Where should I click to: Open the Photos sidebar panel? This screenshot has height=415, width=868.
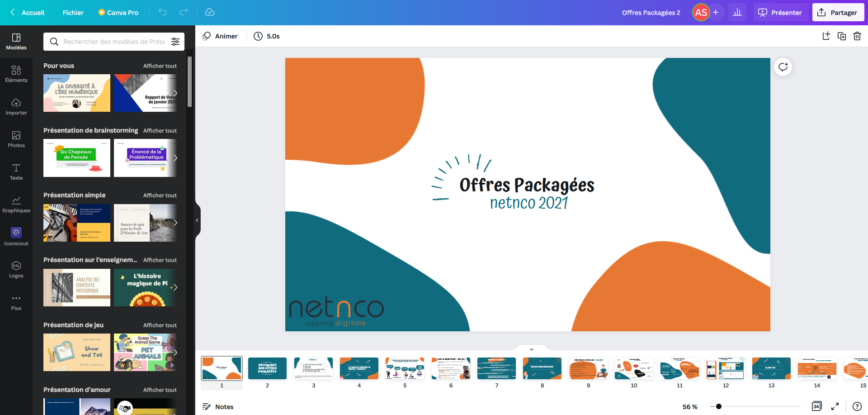pyautogui.click(x=16, y=139)
